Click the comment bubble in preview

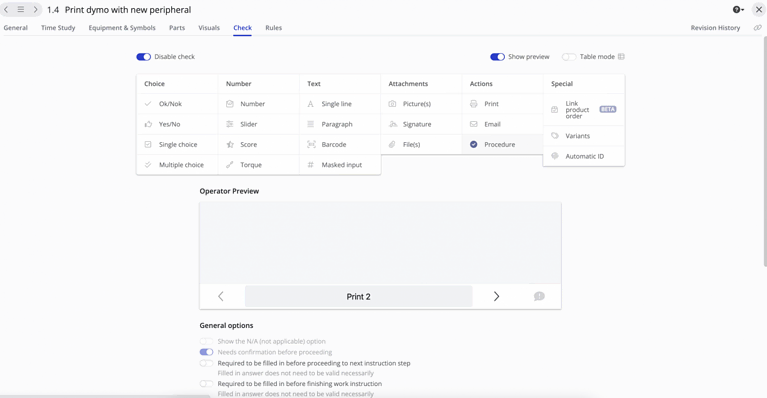point(539,296)
